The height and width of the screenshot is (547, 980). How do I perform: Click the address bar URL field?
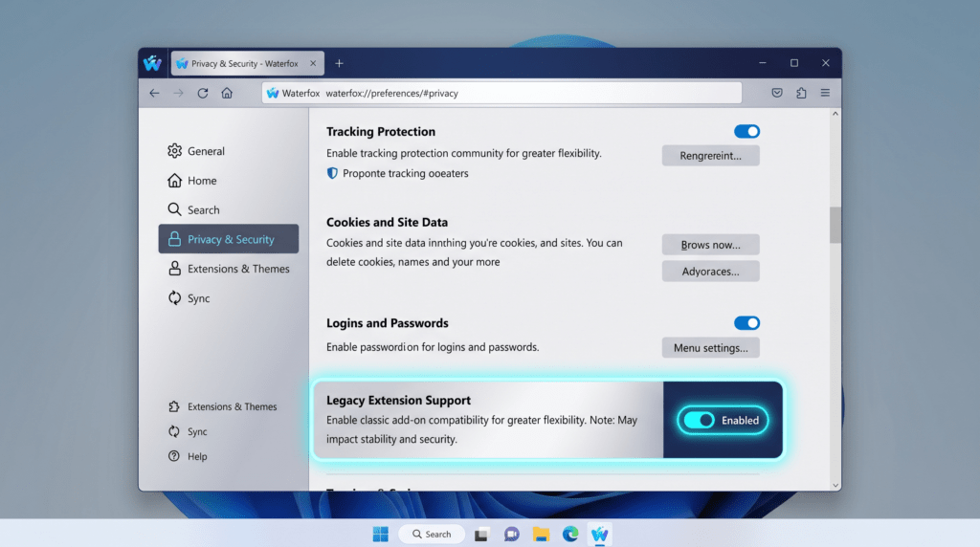(501, 93)
